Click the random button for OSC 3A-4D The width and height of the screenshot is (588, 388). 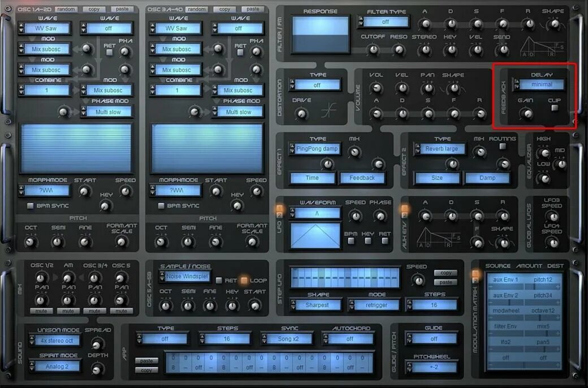(x=196, y=9)
